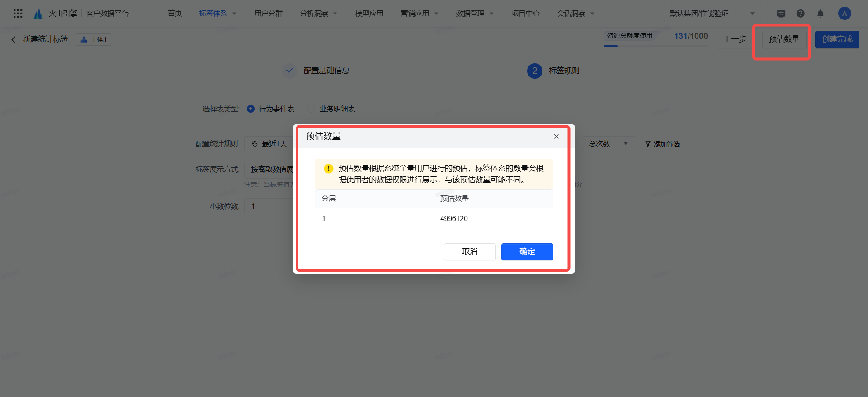This screenshot has height=397, width=868.
Task: Click the yellow warning icon in dialog
Action: coord(329,169)
